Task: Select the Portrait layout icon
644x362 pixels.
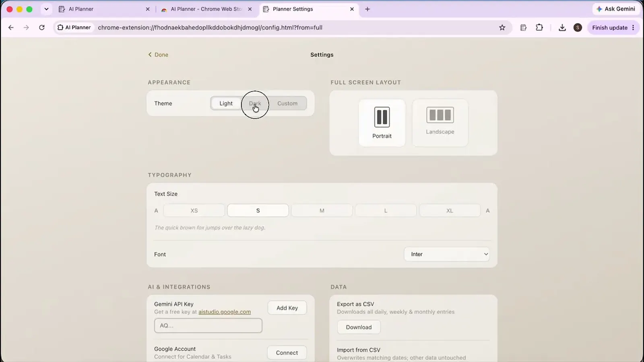Action: (x=382, y=123)
